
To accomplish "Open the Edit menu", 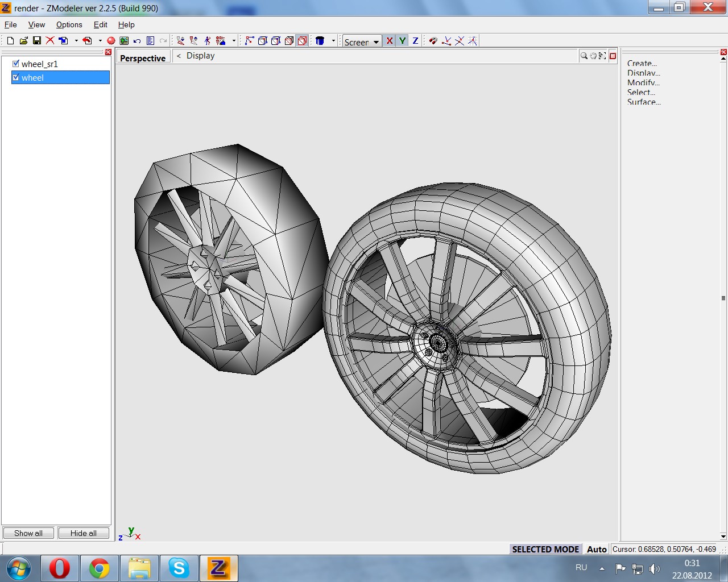I will coord(100,24).
